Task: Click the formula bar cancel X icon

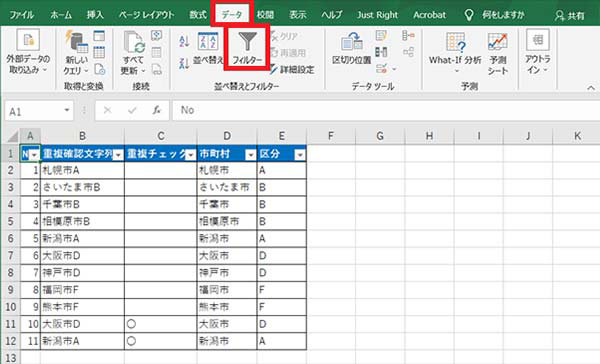Action: 108,110
